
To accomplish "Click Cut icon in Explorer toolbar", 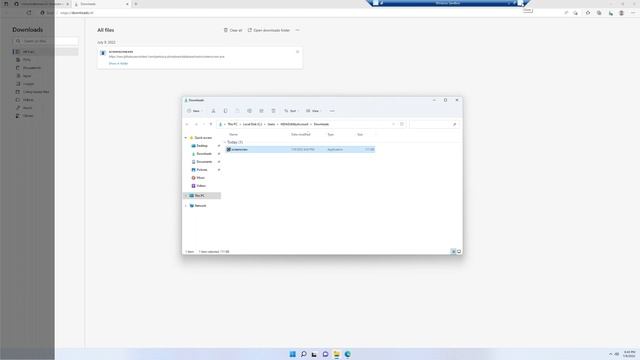I will click(x=213, y=111).
